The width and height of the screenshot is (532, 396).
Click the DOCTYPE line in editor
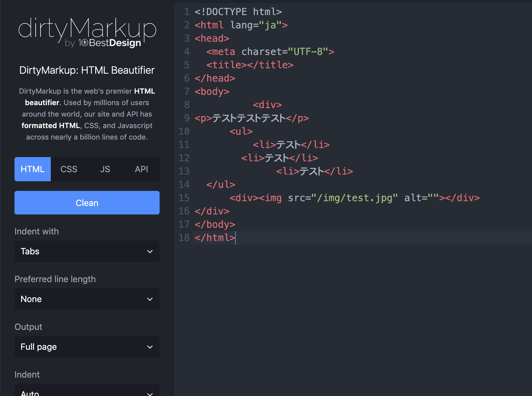238,12
